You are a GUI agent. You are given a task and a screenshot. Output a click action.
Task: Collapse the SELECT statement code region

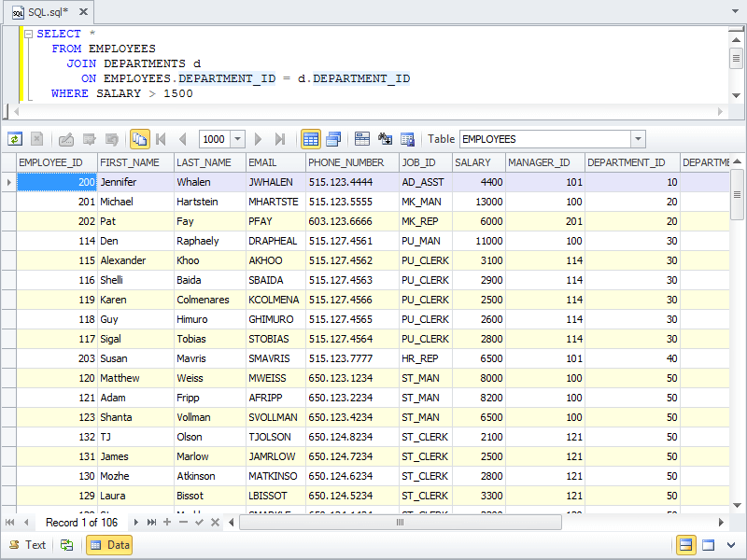point(29,34)
